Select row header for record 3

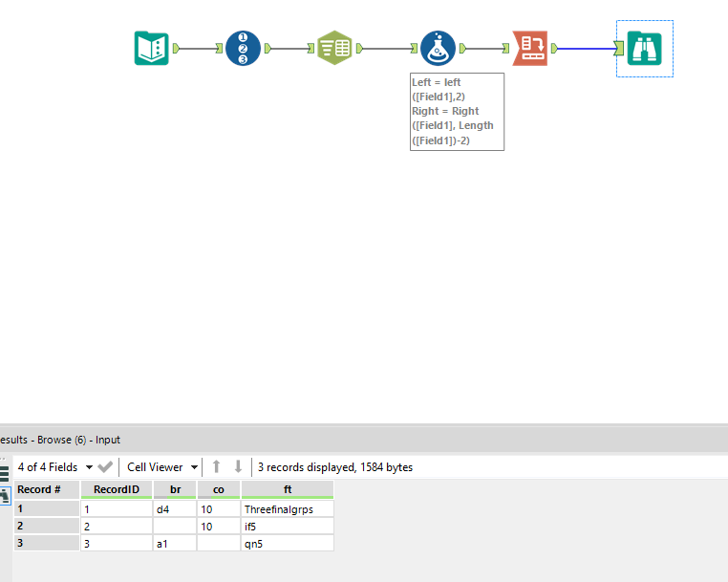click(47, 543)
